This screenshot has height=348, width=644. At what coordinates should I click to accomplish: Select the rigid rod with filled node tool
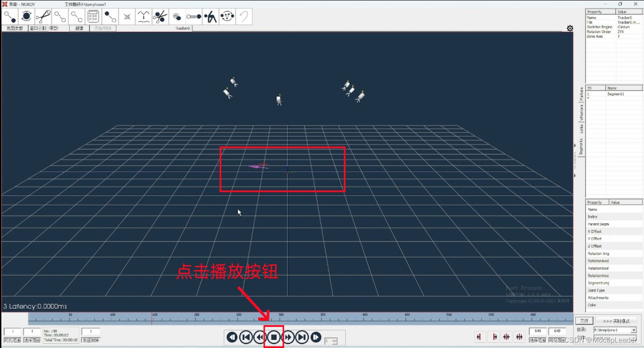click(194, 17)
